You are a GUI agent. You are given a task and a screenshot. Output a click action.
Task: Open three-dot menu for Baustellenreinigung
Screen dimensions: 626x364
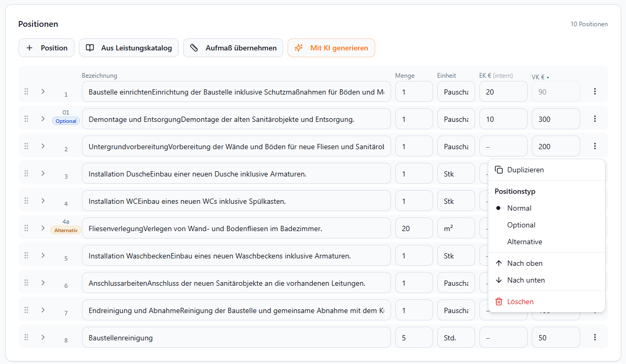point(595,337)
